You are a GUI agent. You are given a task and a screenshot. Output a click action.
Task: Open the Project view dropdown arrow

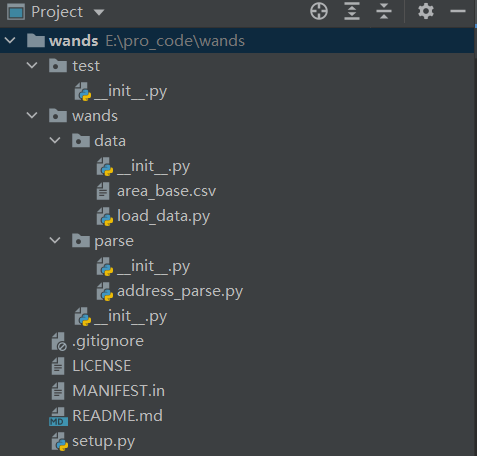[x=99, y=12]
